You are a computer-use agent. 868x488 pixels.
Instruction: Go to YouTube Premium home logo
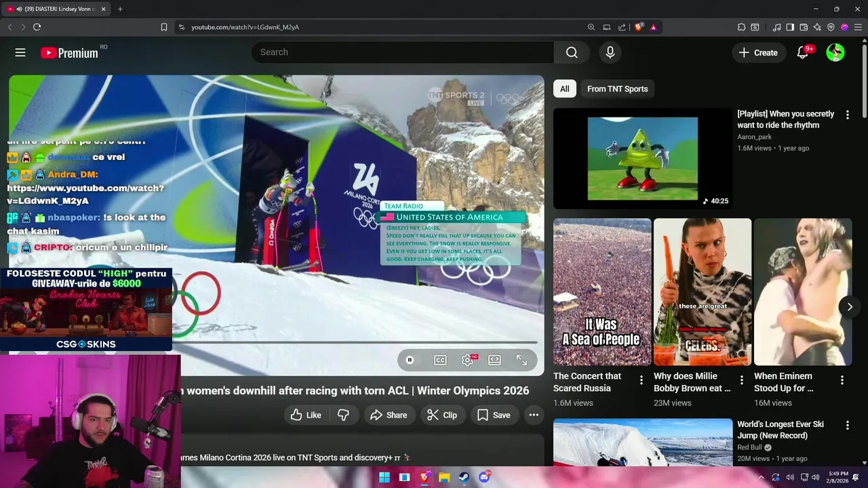[x=69, y=52]
